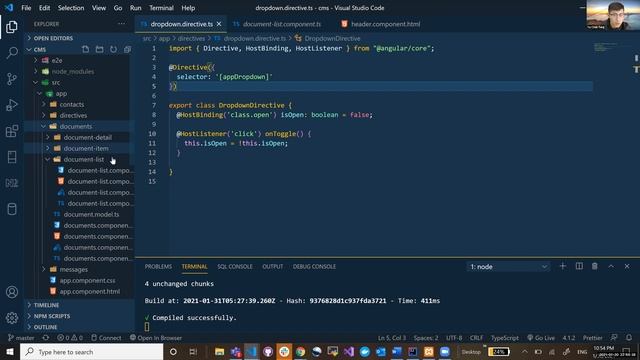The image size is (640, 360).
Task: Kill the terminal with trash icon
Action: 595,266
